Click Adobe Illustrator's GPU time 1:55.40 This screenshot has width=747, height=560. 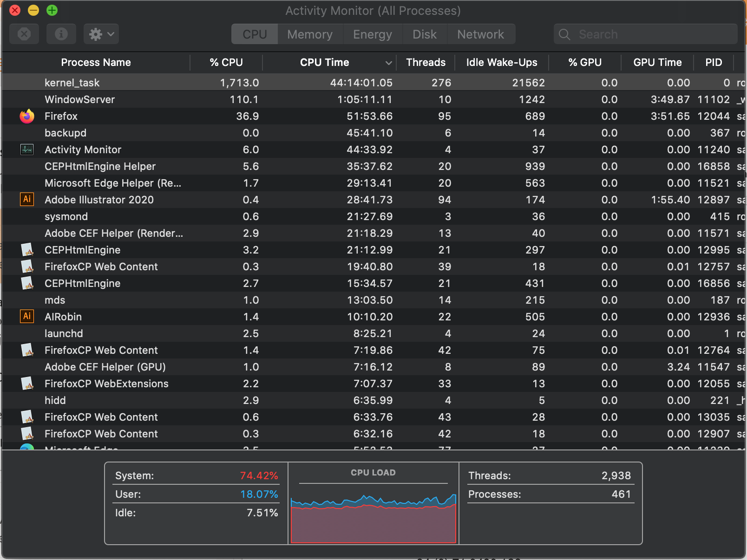(x=670, y=200)
